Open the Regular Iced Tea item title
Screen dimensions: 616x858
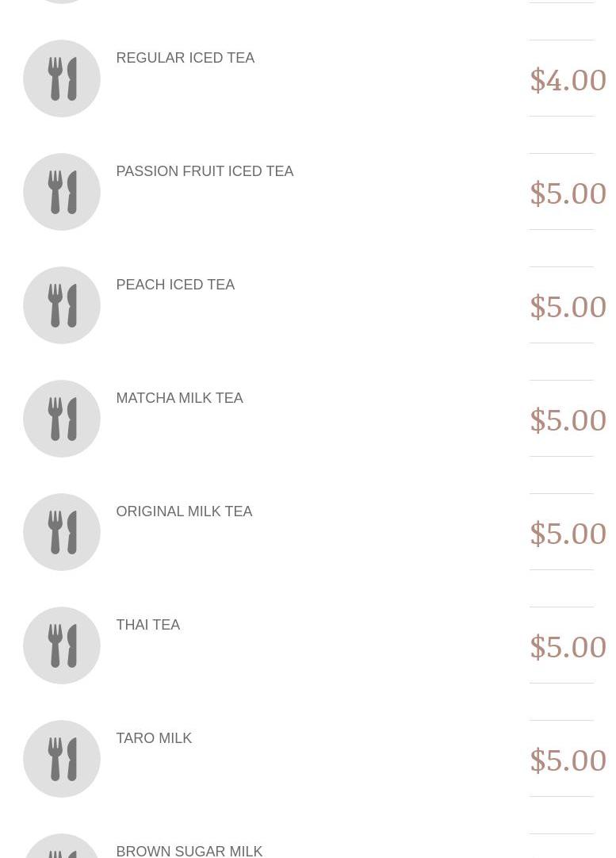185,58
